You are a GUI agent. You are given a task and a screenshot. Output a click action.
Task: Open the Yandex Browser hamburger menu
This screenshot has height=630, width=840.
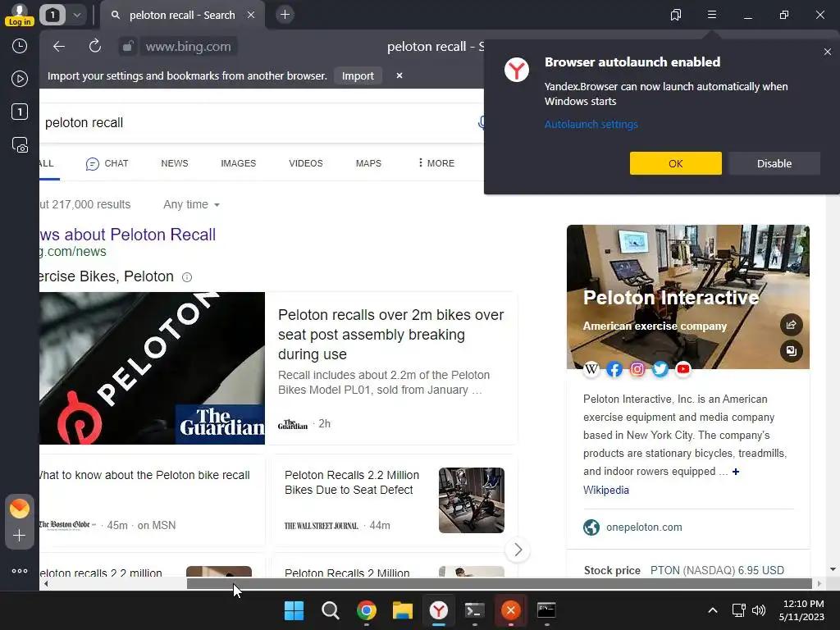tap(712, 15)
